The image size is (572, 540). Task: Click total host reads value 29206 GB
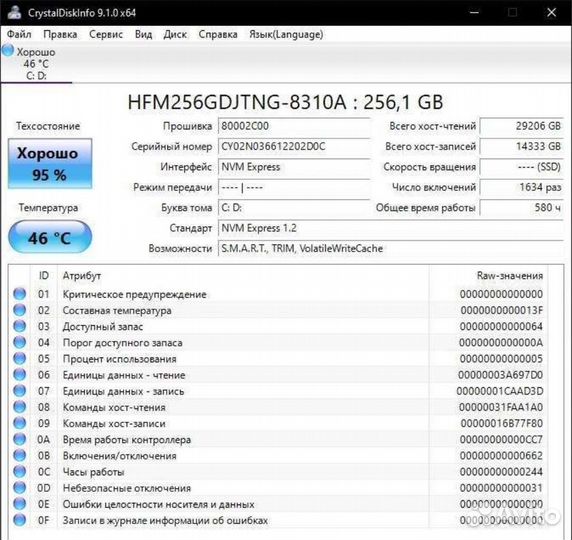(522, 126)
